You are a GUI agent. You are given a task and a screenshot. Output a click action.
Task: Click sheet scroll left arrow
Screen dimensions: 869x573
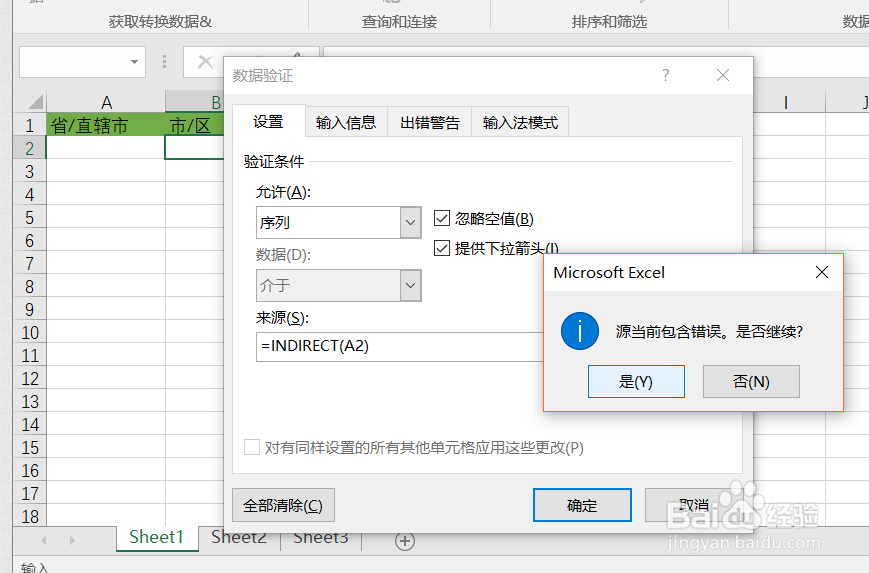tap(43, 540)
